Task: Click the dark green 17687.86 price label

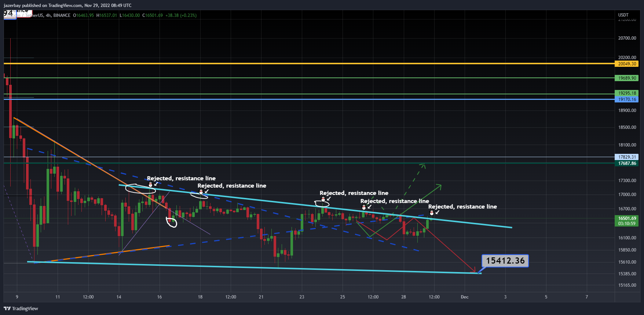Action: pos(627,163)
